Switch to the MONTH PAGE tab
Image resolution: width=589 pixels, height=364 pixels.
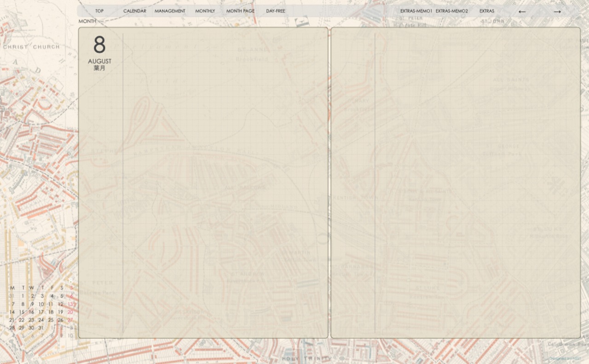240,11
